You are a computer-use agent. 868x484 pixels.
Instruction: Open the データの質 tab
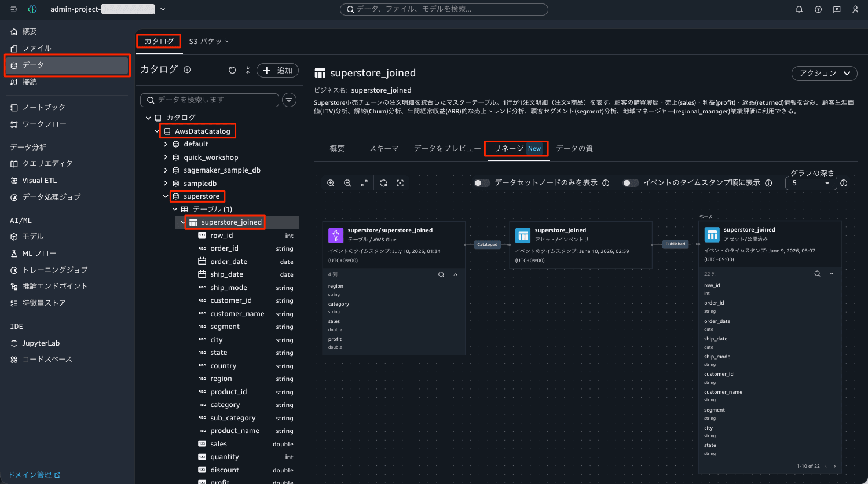tap(574, 149)
